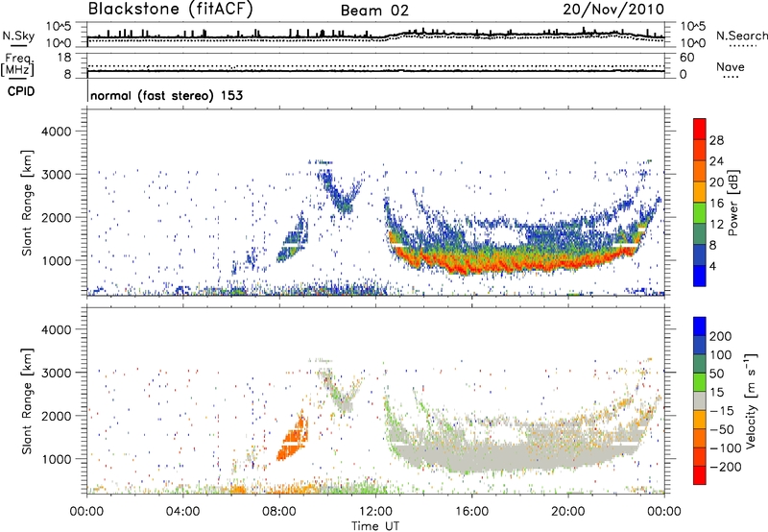
Task: Click the '200' velocity color bar label
Action: tap(721, 336)
